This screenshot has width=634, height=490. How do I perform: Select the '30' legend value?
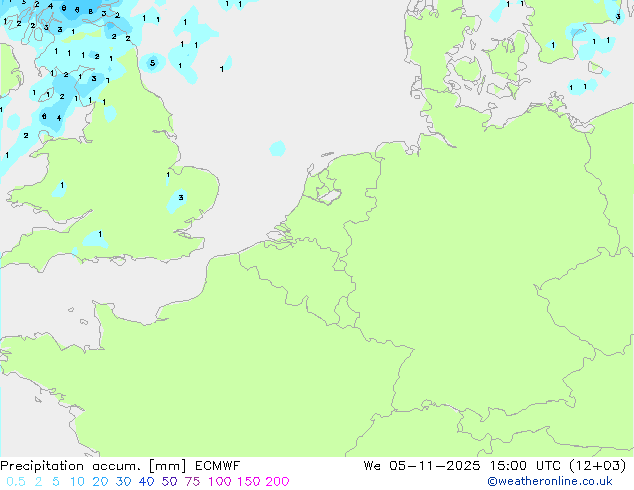click(x=123, y=482)
